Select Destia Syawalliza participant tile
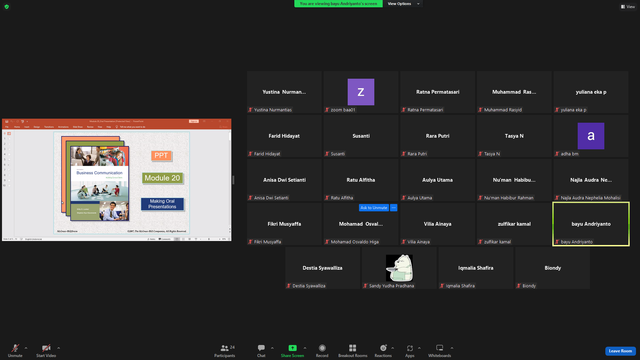 click(322, 268)
